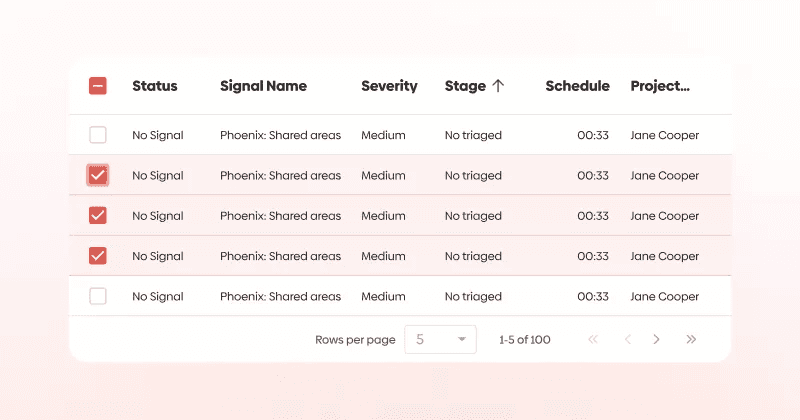Uncheck the fourth row checkbox

98,256
